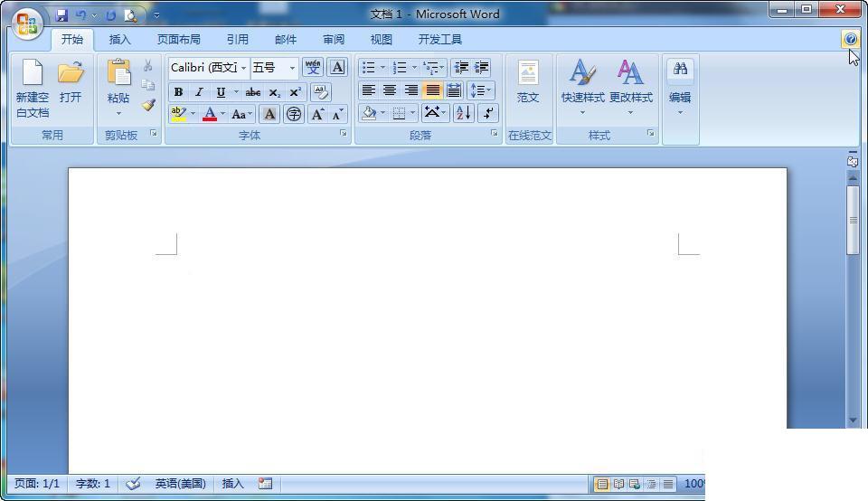This screenshot has height=501, width=868.
Task: Switch to the 引用 tab
Action: click(x=237, y=39)
